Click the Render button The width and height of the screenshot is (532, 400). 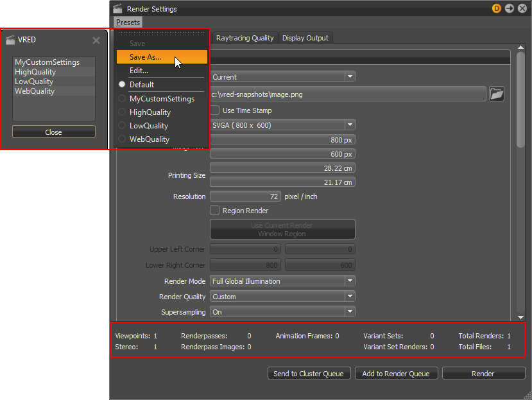point(483,373)
